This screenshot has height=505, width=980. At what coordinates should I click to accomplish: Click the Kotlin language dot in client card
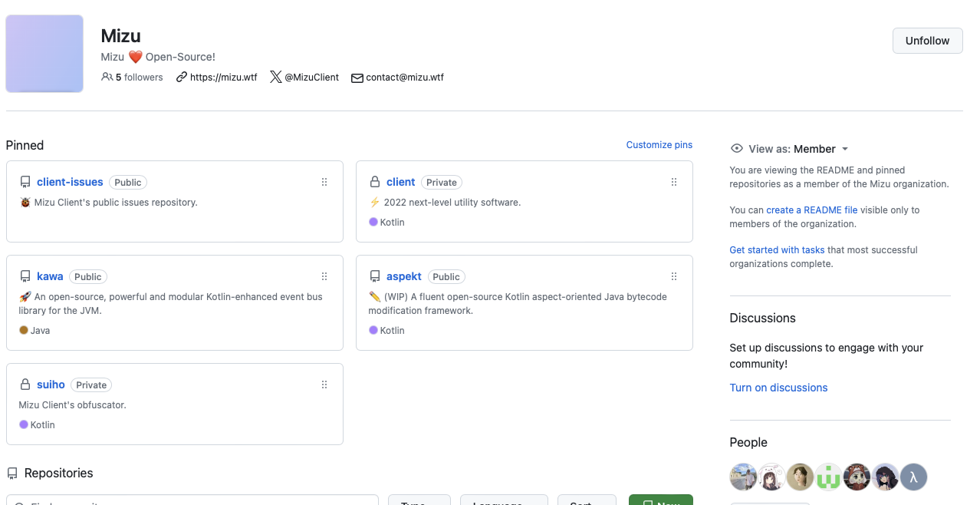(x=373, y=222)
